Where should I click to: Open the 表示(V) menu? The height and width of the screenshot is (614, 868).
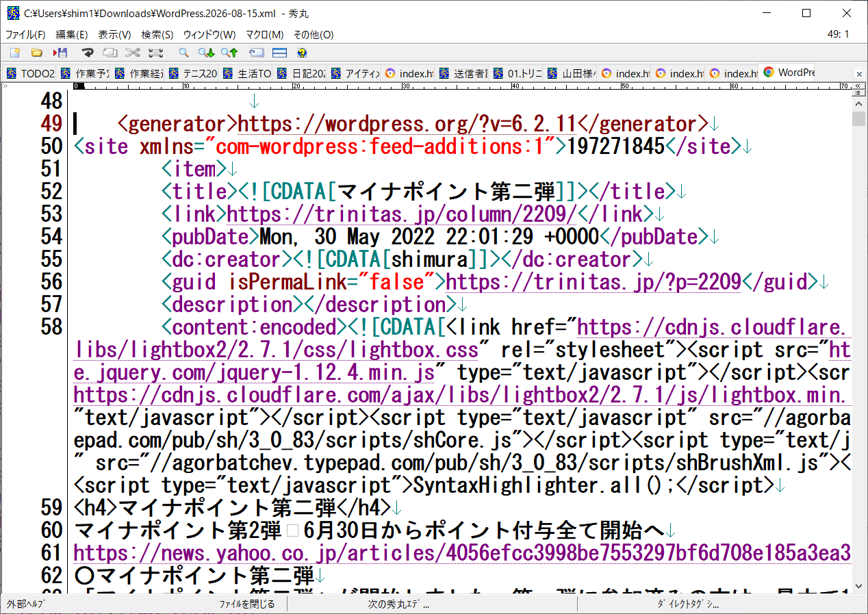[114, 34]
